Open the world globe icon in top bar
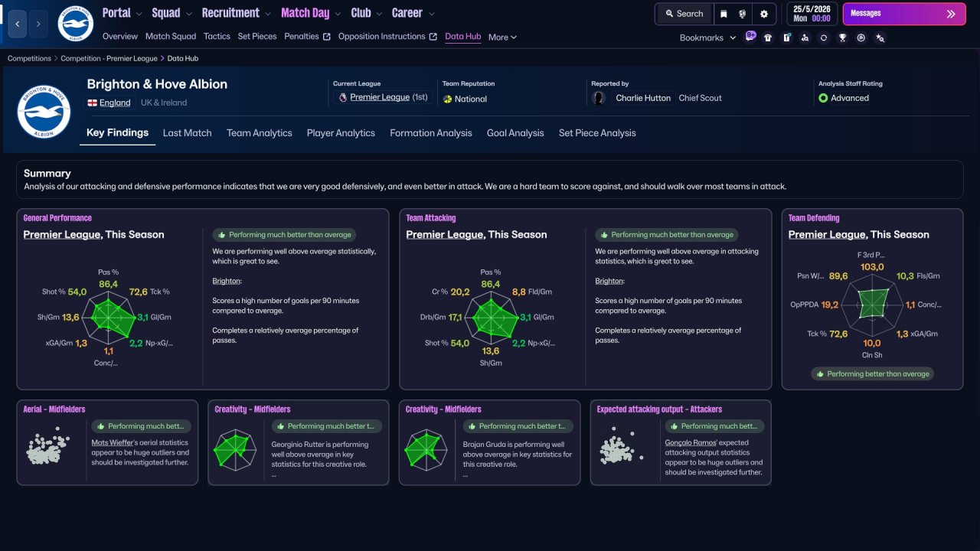 [743, 14]
